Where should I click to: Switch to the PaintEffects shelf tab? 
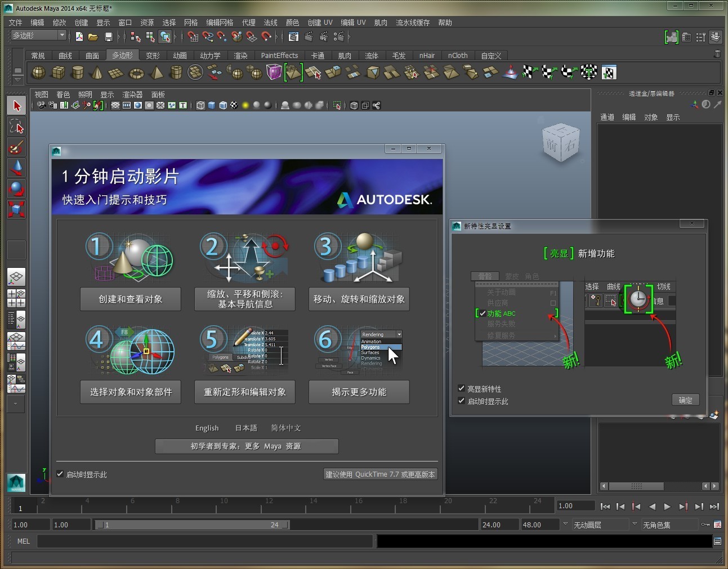[x=279, y=56]
